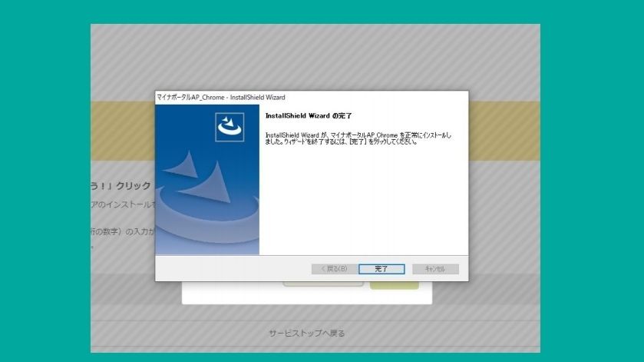Click the dialog's gray footer bar
The height and width of the screenshot is (362, 644).
click(230, 269)
